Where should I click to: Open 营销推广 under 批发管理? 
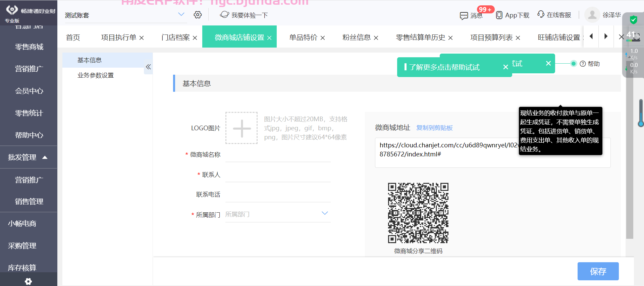29,180
